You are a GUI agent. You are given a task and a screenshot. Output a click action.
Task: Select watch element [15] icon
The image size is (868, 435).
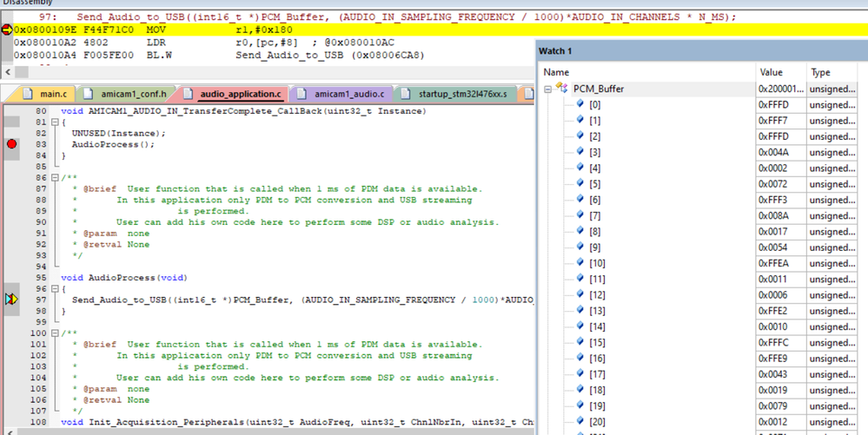pyautogui.click(x=580, y=341)
